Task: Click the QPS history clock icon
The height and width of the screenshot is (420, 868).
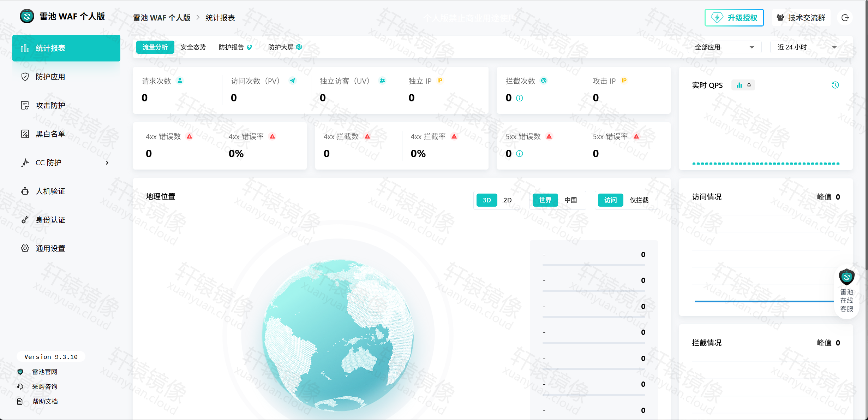Action: coord(835,85)
